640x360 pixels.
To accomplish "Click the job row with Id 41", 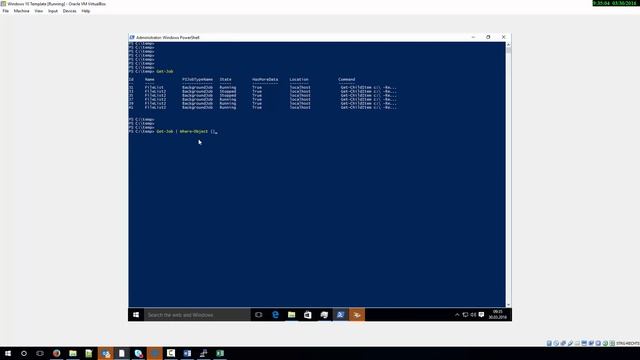I will 262,107.
